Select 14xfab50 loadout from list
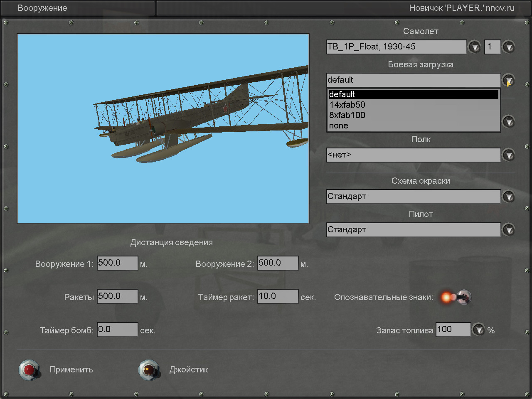Image resolution: width=532 pixels, height=399 pixels. 347,105
